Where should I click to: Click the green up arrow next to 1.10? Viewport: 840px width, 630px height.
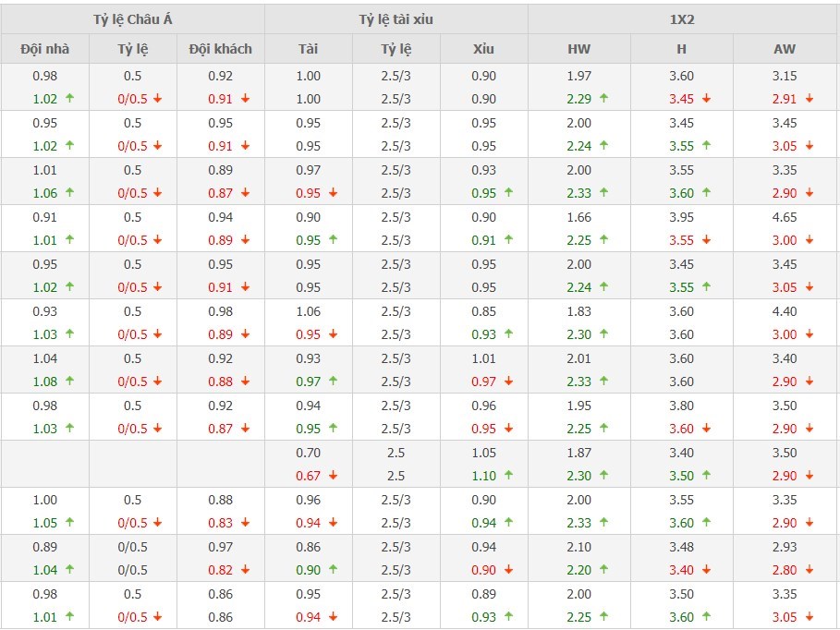tap(509, 476)
